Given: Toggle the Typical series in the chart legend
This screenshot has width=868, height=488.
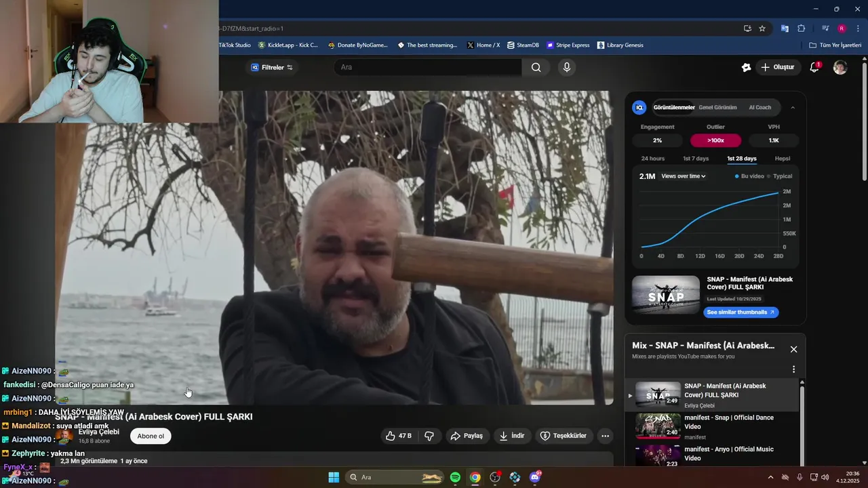Looking at the screenshot, I should (x=779, y=176).
